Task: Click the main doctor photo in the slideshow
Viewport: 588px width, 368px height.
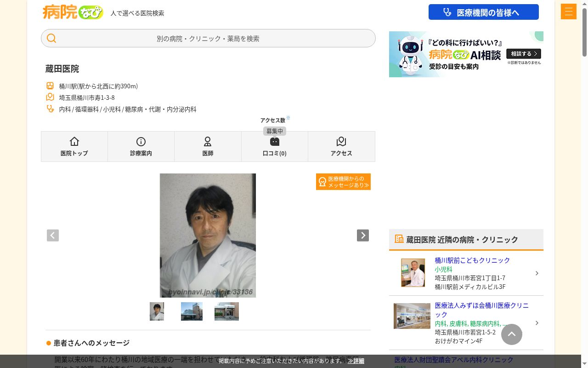Action: pos(208,236)
